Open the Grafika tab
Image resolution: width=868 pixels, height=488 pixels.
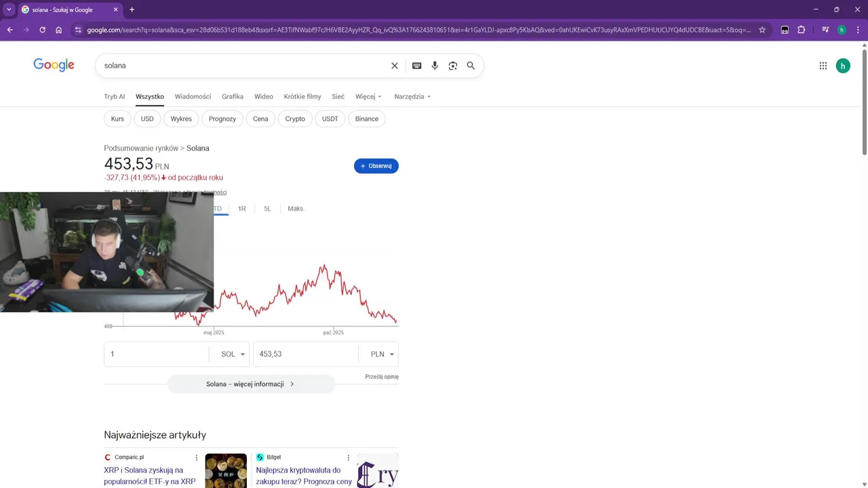(x=233, y=96)
